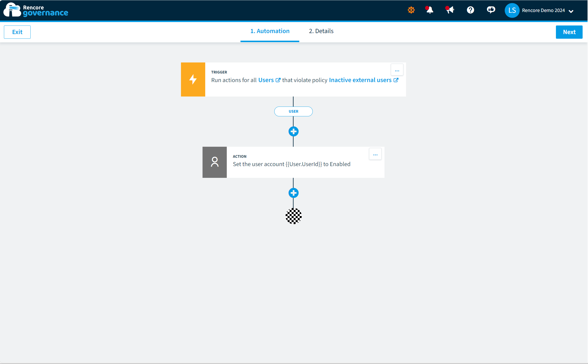Click the lightning bolt trigger icon
Viewport: 588px width, 364px height.
(194, 79)
